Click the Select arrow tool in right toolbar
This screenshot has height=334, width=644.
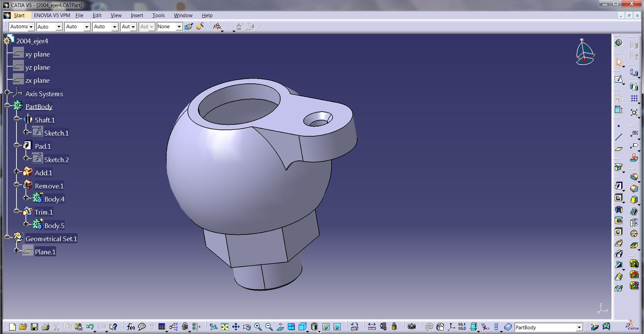point(619,62)
